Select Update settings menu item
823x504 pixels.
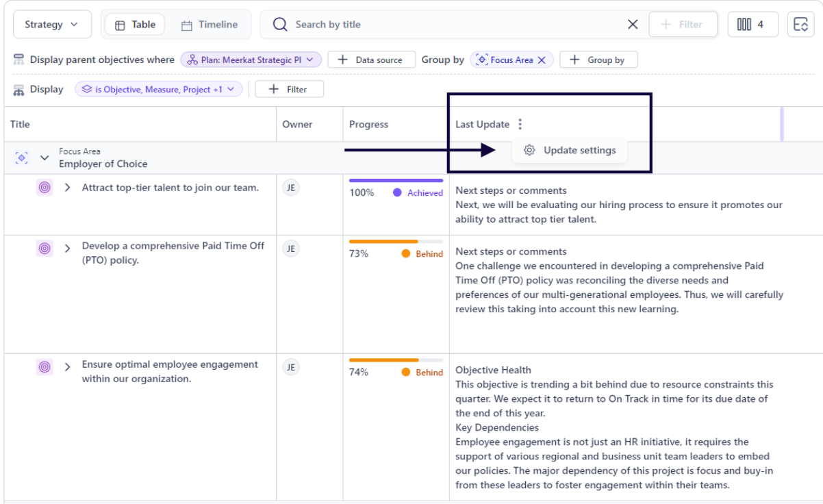pyautogui.click(x=570, y=151)
